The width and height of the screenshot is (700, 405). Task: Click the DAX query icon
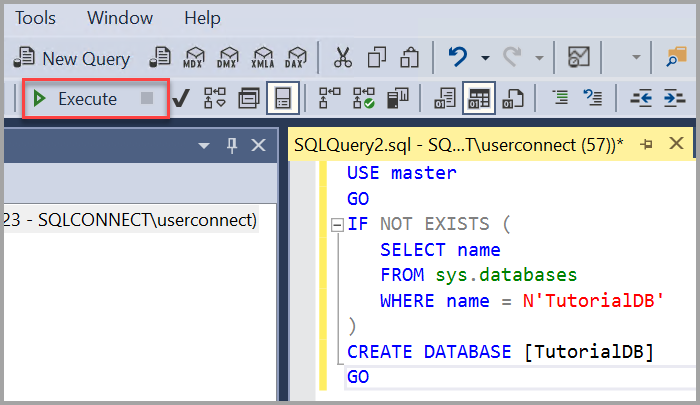click(x=296, y=58)
